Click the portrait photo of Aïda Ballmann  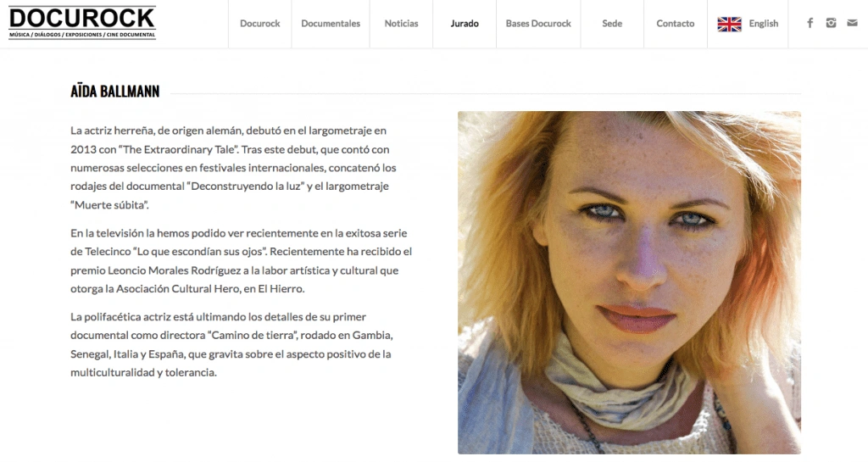629,283
